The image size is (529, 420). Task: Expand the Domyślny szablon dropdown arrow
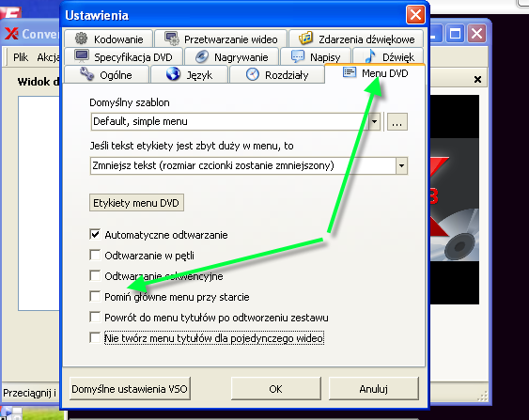pos(374,121)
